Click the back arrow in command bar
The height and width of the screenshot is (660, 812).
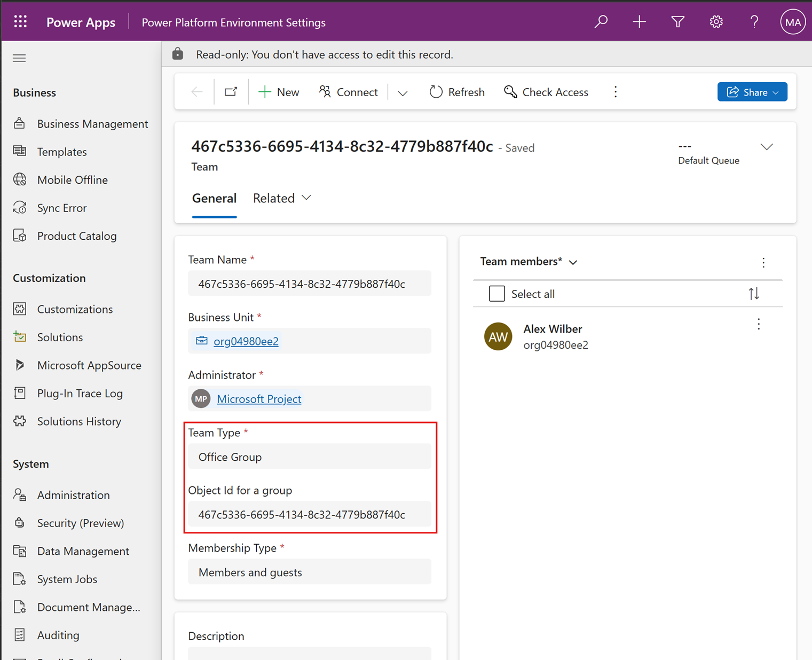(x=197, y=92)
